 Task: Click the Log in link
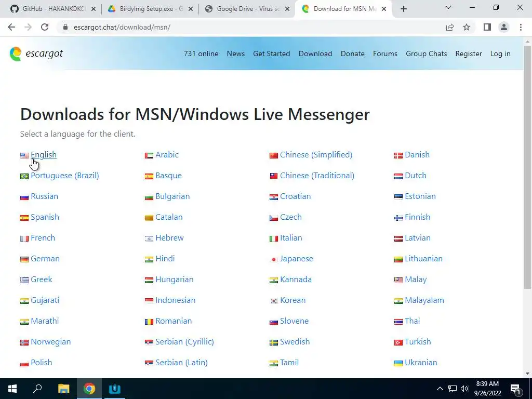tap(500, 54)
